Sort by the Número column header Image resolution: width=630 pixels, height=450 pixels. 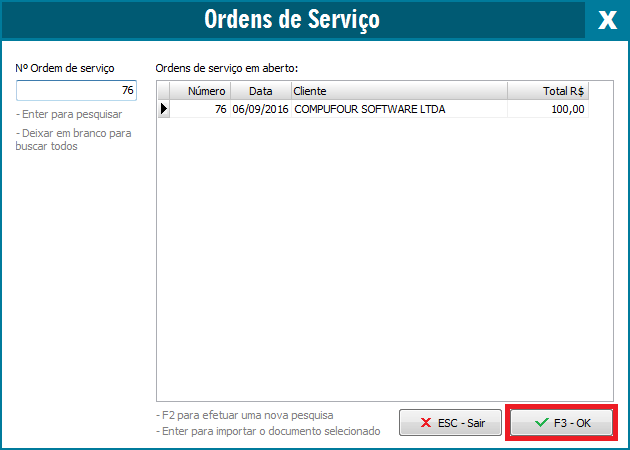click(200, 91)
